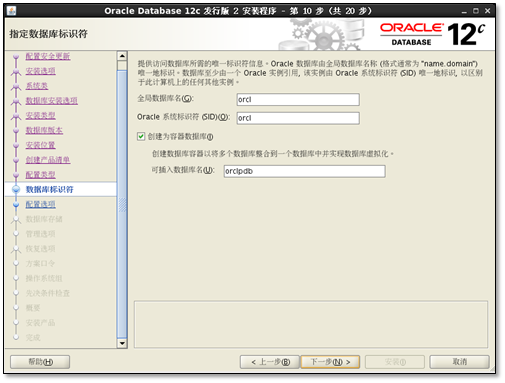
Task: Click the 可插入数据库名 field
Action: [x=304, y=171]
